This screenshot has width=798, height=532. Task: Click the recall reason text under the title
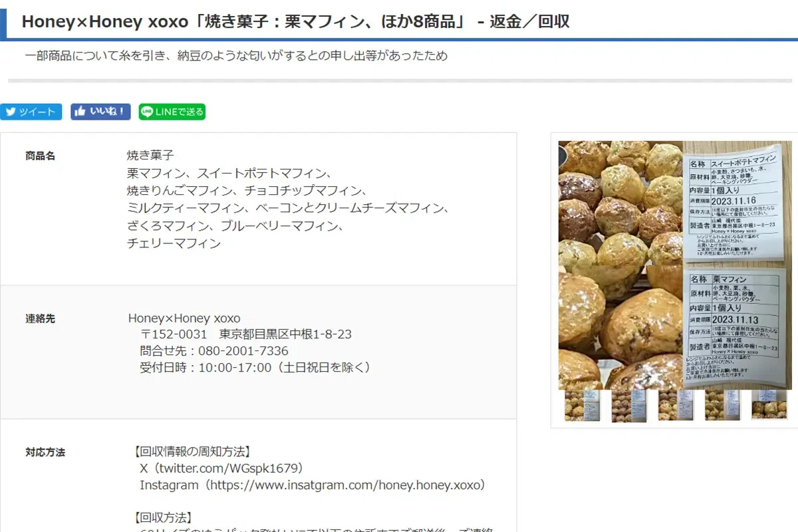237,56
